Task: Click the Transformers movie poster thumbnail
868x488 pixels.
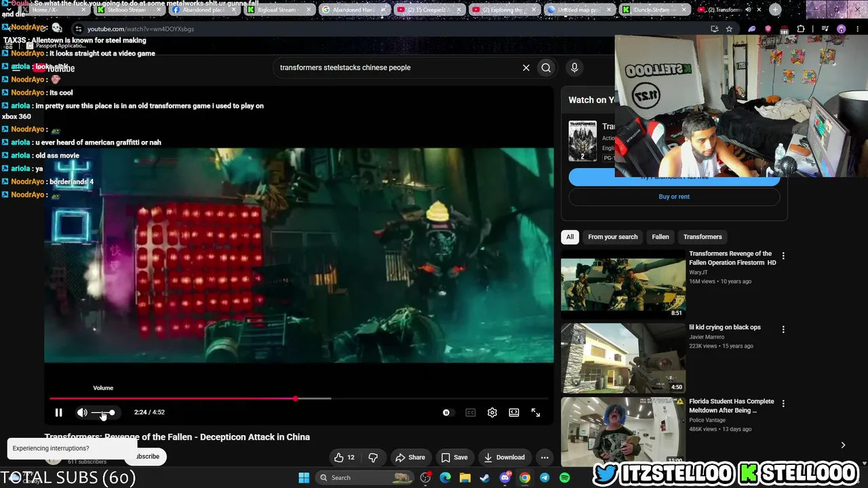Action: [583, 141]
